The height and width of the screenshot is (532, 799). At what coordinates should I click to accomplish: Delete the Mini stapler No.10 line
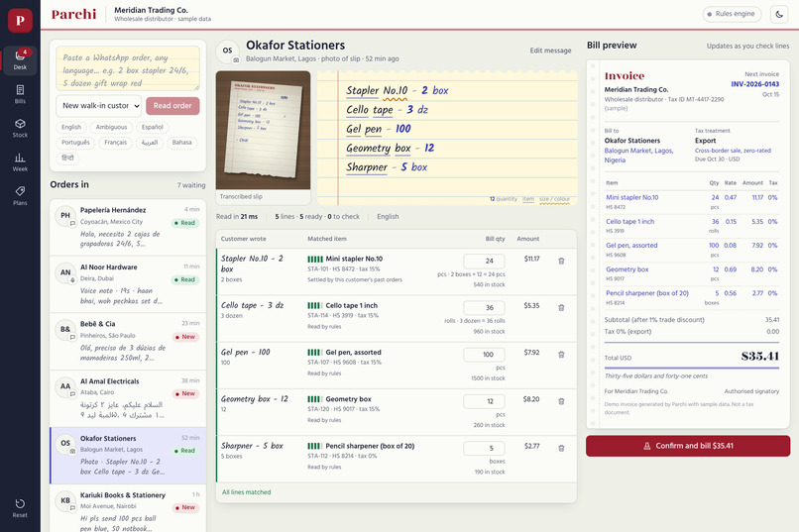pos(561,261)
